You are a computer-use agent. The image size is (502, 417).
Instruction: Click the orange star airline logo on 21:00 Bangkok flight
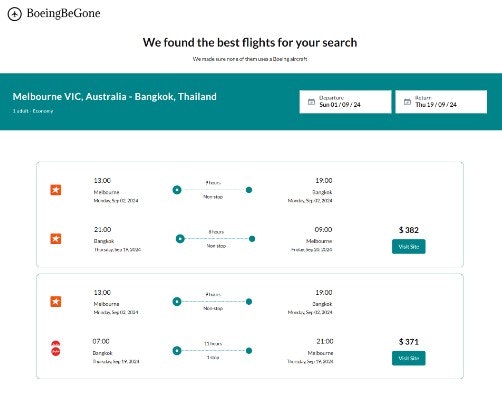56,239
